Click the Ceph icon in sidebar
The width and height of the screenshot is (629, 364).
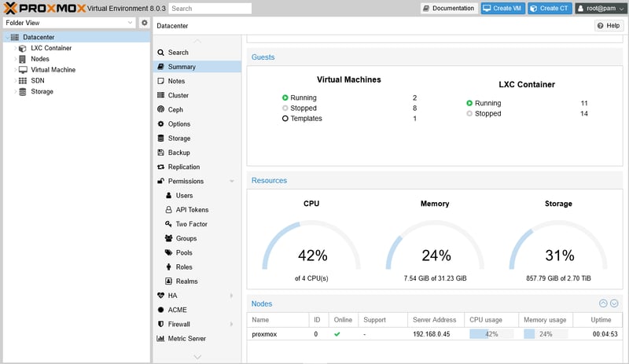point(161,110)
